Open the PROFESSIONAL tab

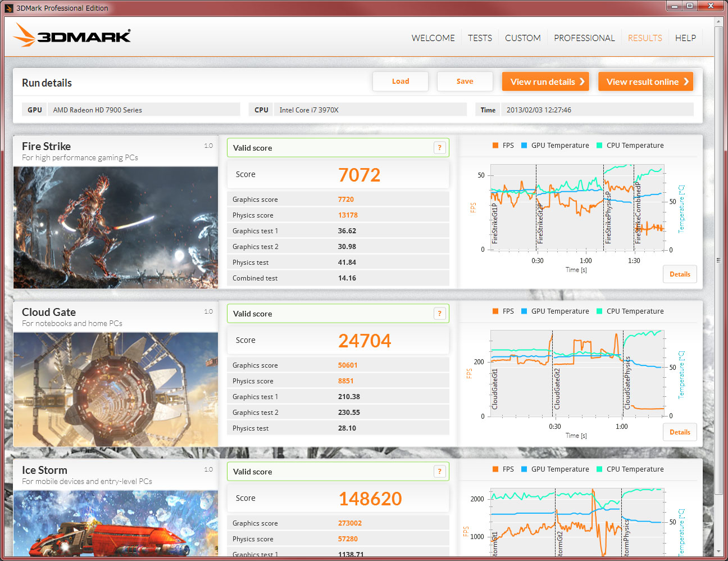[584, 38]
